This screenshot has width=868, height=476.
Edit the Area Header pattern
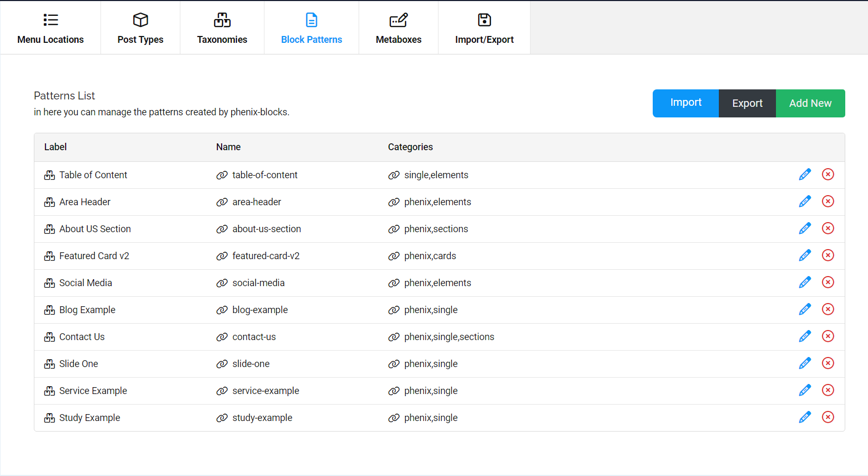click(805, 202)
